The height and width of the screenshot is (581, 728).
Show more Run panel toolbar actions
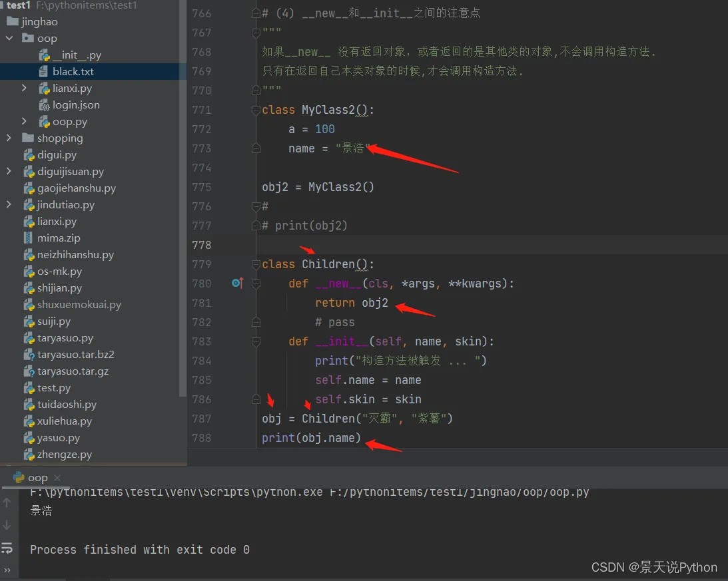[x=7, y=570]
